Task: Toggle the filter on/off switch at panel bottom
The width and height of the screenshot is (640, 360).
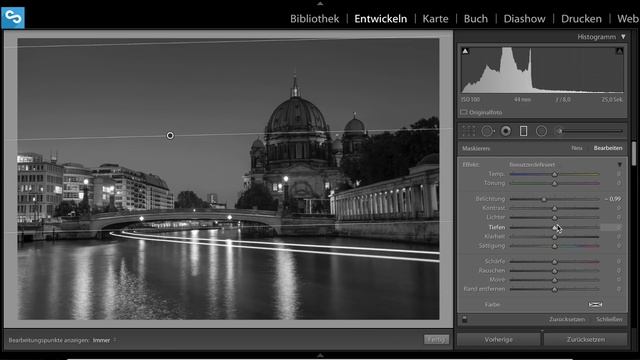Action: 464,319
